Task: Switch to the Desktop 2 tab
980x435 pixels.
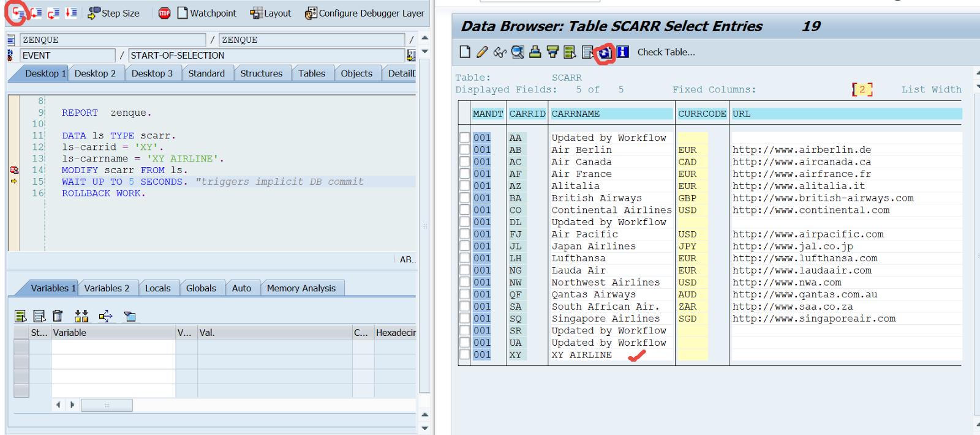Action: pos(95,73)
